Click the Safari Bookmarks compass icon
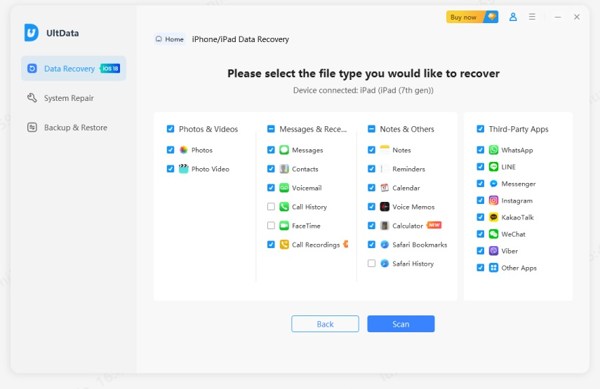 tap(385, 244)
